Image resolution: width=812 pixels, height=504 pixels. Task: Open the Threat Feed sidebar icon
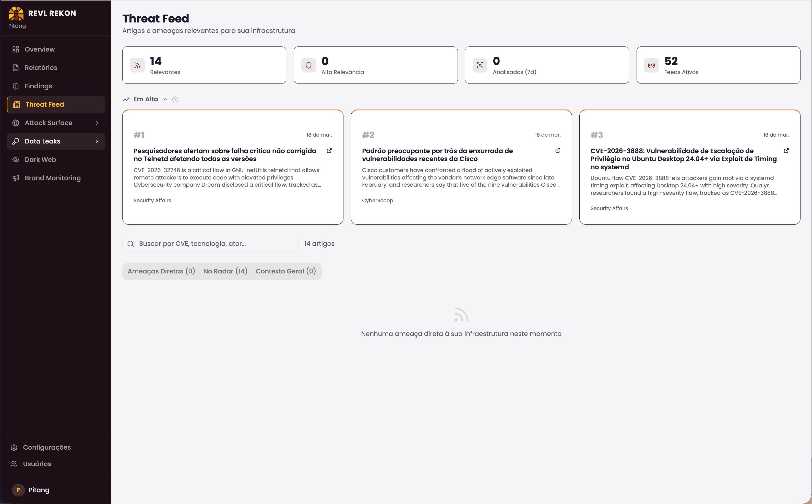(16, 104)
